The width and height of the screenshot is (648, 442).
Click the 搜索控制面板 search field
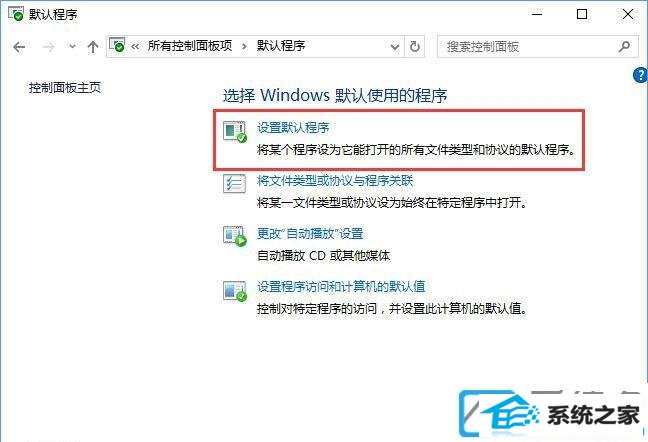[527, 47]
